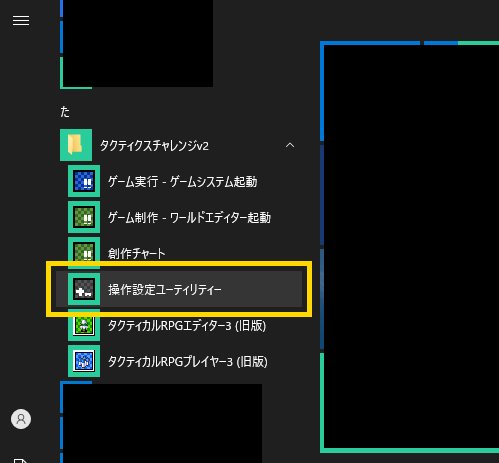Open the 創作チャート entry

coord(137,254)
